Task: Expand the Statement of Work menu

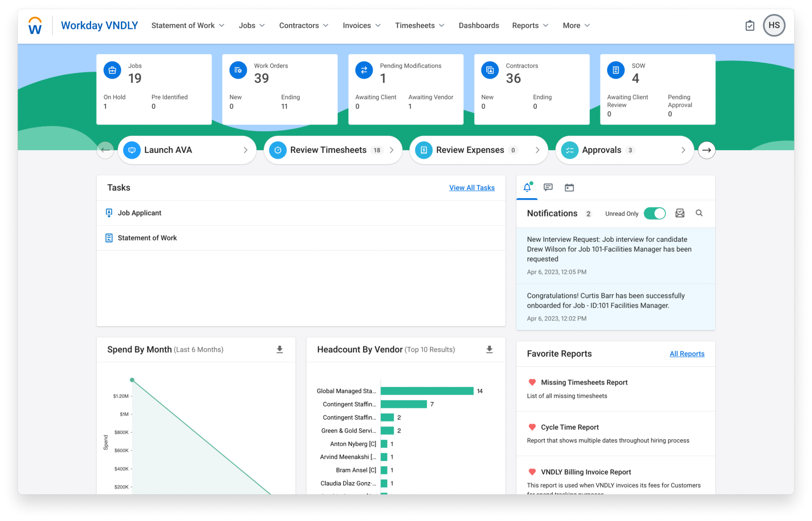Action: tap(188, 26)
